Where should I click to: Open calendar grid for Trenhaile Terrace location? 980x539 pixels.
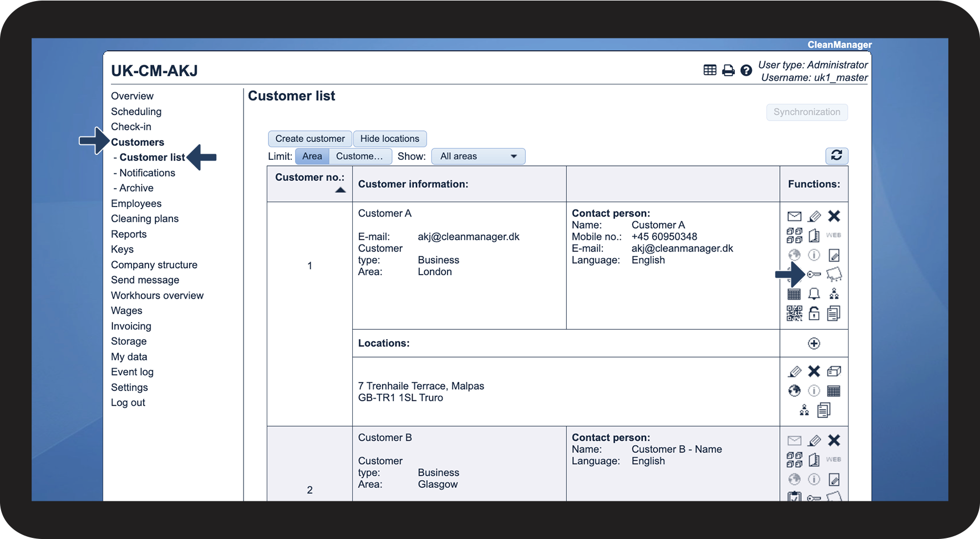click(x=834, y=391)
